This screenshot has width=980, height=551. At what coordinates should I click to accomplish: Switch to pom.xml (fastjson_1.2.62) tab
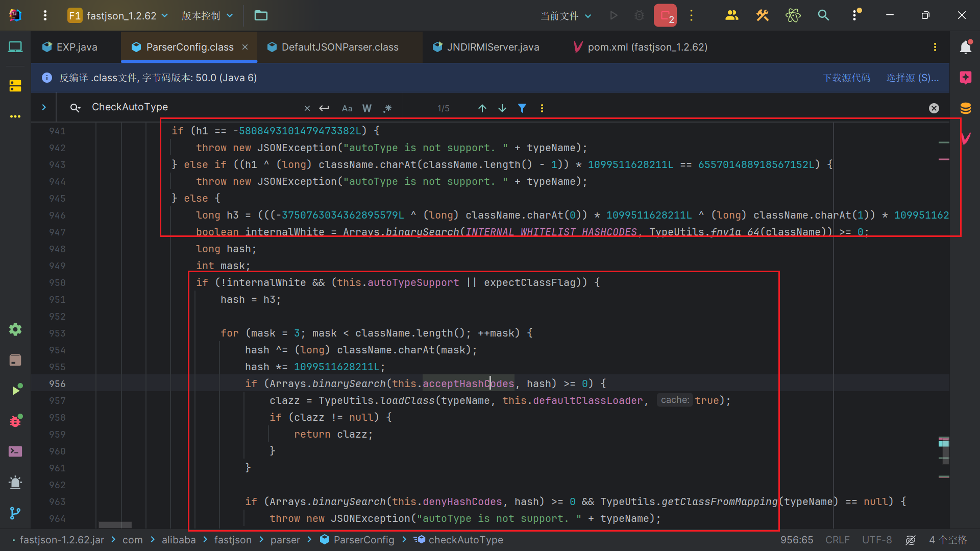pyautogui.click(x=641, y=47)
